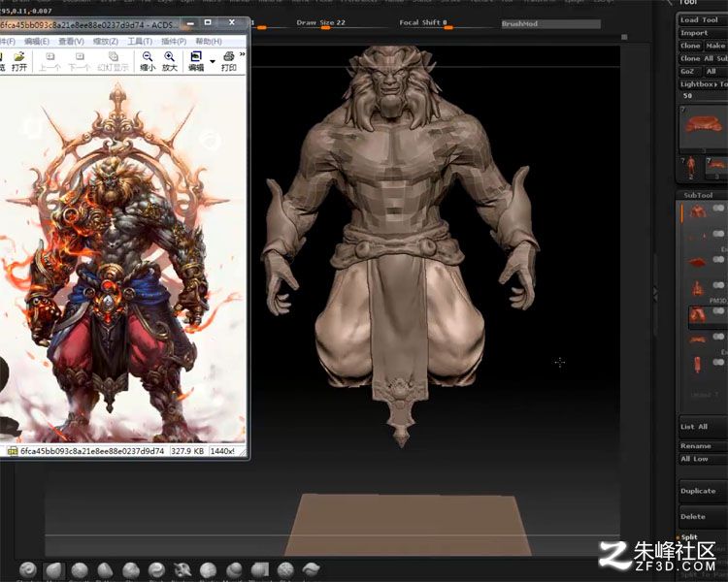
Task: Select the hanging cloth subtool in the last row
Action: pos(697,365)
